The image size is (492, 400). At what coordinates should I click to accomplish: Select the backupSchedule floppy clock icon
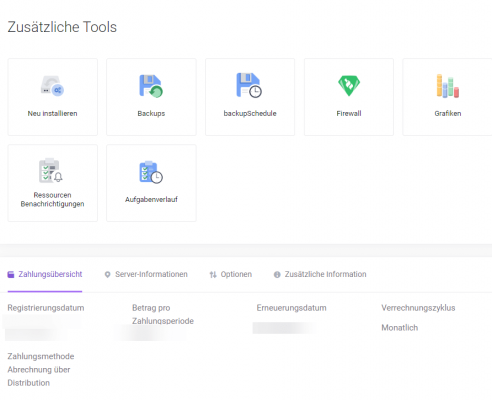249,85
